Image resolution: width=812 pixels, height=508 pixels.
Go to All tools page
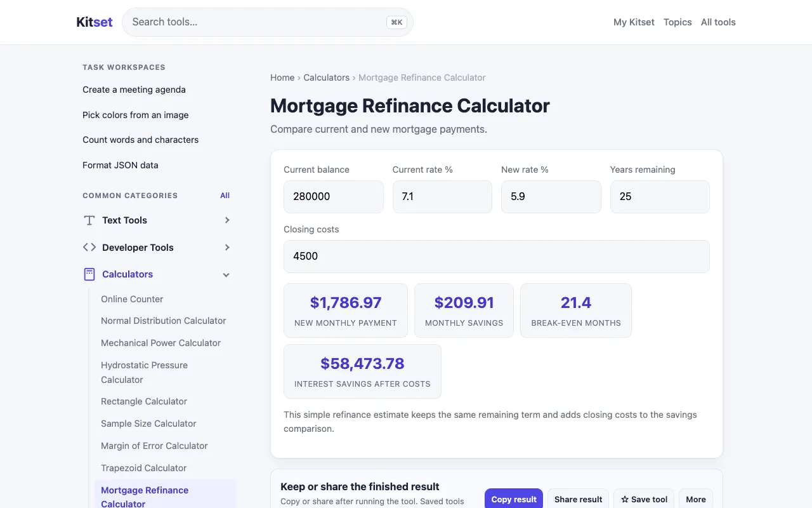(x=718, y=22)
